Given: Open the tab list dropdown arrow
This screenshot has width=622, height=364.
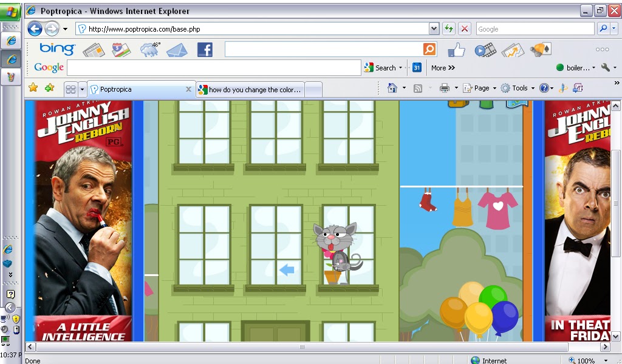Looking at the screenshot, I should [82, 90].
